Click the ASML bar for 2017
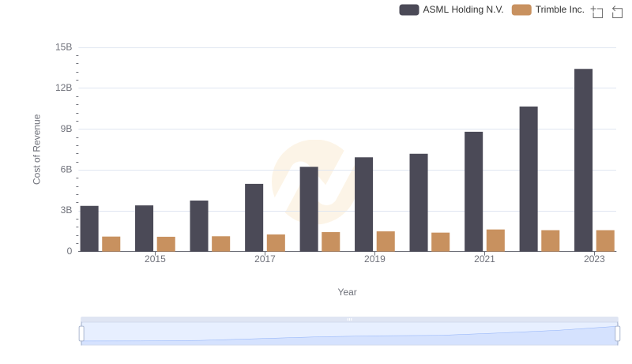 tap(254, 218)
